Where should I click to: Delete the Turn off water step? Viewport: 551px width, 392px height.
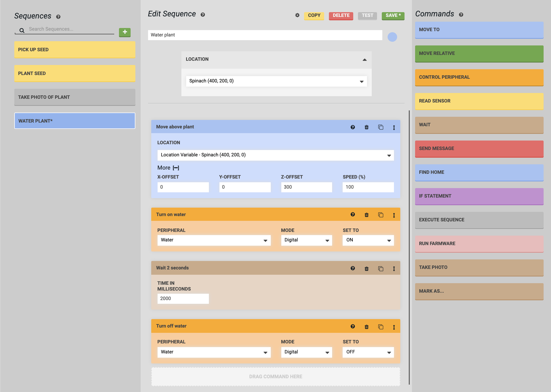(366, 327)
